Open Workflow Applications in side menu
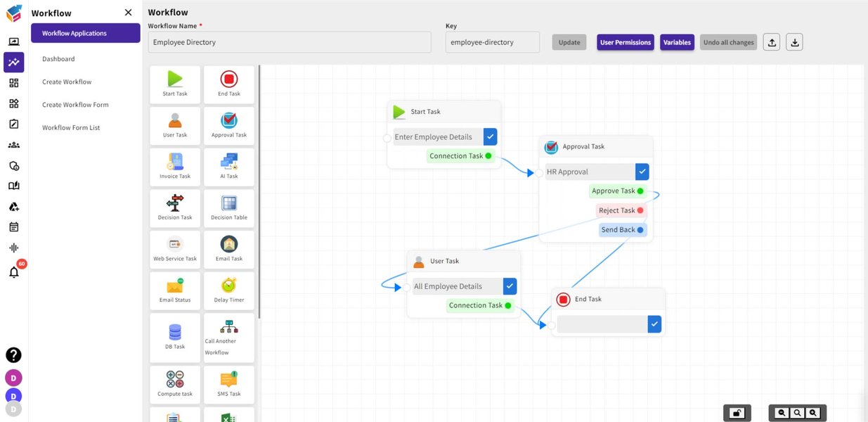Image resolution: width=868 pixels, height=422 pixels. (x=86, y=33)
